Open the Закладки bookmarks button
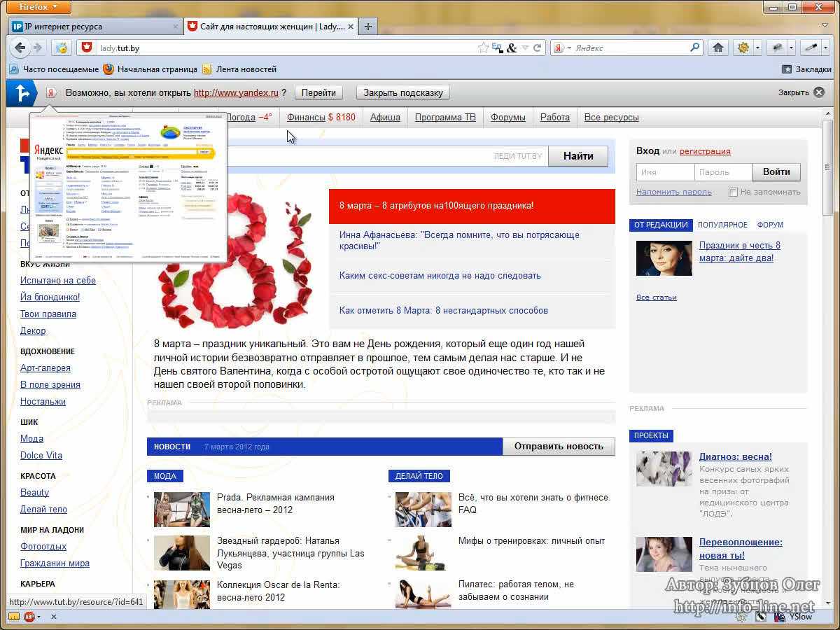Screen dimensions: 840x630 coord(806,69)
